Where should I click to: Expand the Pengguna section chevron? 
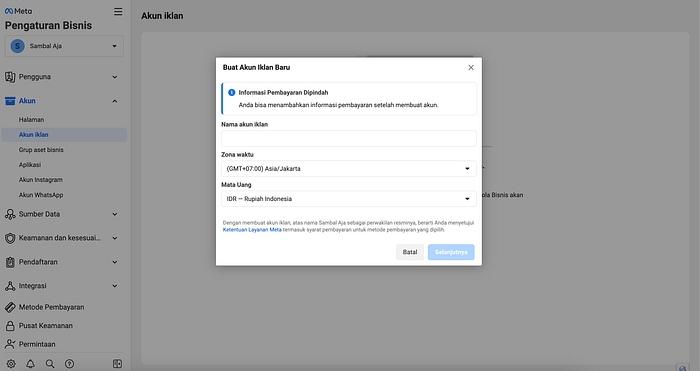click(x=115, y=77)
